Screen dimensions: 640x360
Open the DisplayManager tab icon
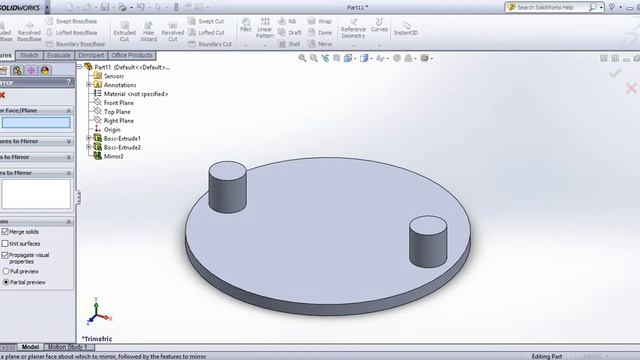[45, 70]
